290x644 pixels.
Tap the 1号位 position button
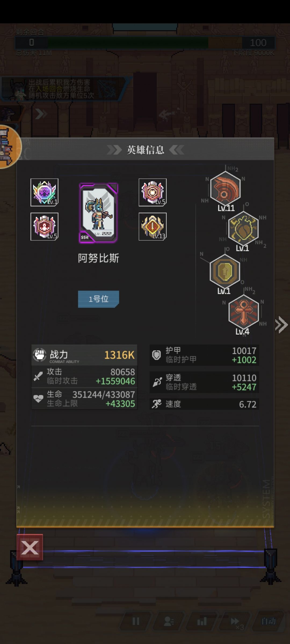click(x=99, y=299)
